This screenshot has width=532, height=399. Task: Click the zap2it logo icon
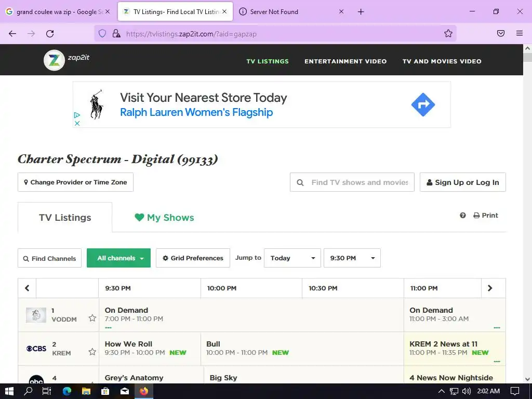(54, 60)
